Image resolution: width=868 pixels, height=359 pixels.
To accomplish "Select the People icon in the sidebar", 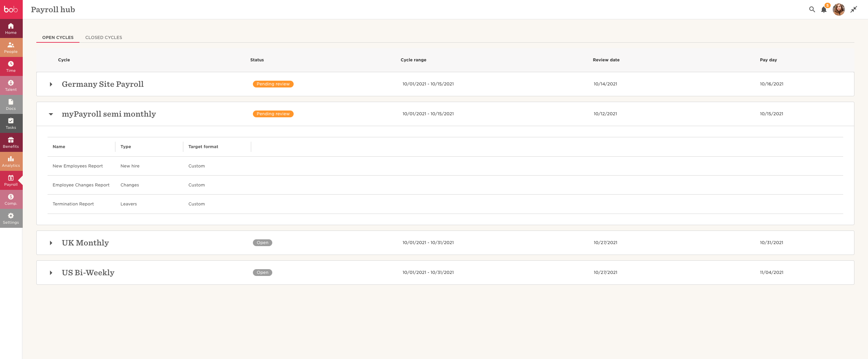I will pyautogui.click(x=11, y=47).
